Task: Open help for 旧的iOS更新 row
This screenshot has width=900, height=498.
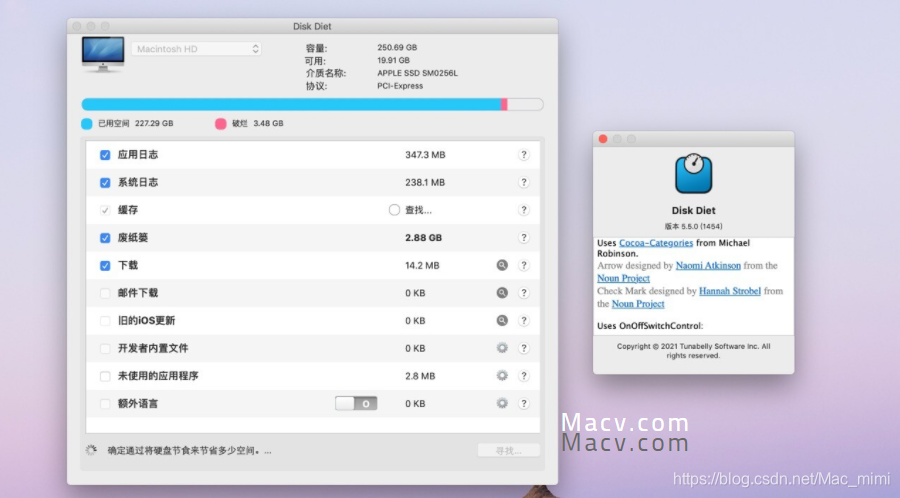Action: (523, 320)
